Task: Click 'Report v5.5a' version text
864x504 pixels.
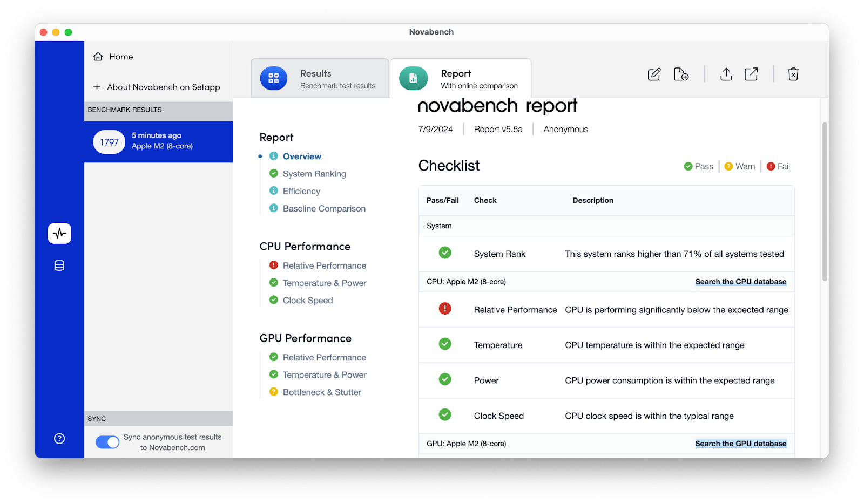Action: click(498, 130)
